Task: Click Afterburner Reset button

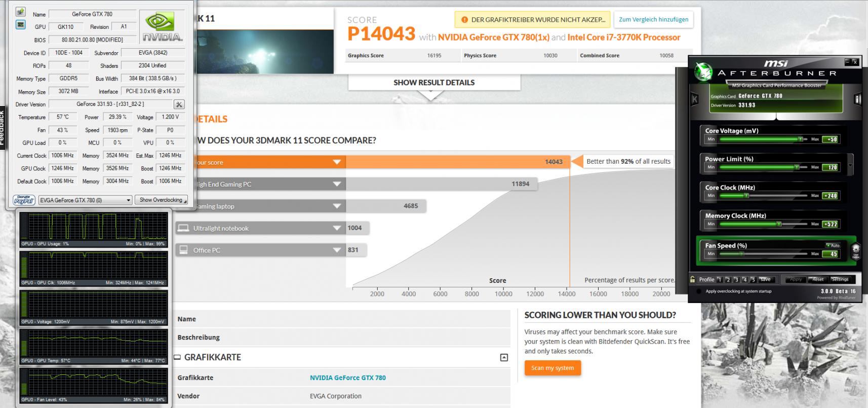Action: point(818,279)
